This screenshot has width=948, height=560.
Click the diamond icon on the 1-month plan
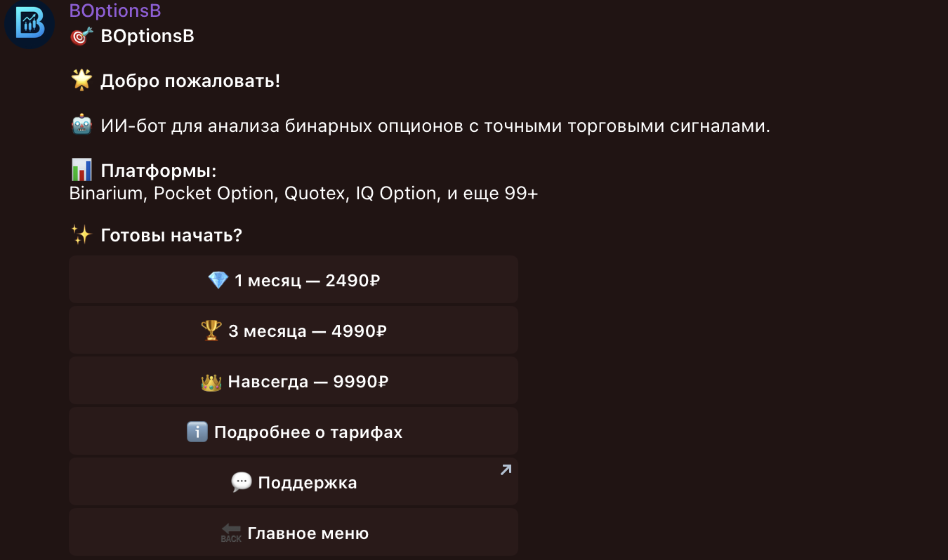pyautogui.click(x=219, y=279)
